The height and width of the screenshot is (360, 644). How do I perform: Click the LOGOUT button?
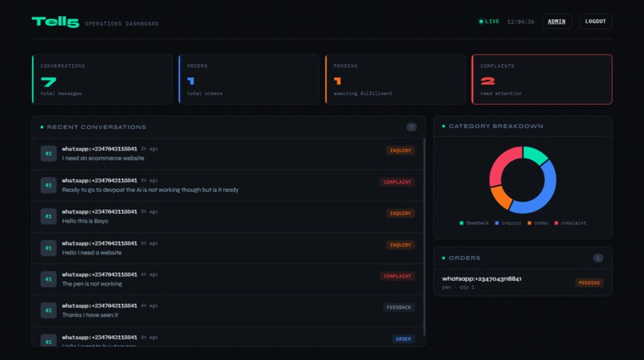595,22
